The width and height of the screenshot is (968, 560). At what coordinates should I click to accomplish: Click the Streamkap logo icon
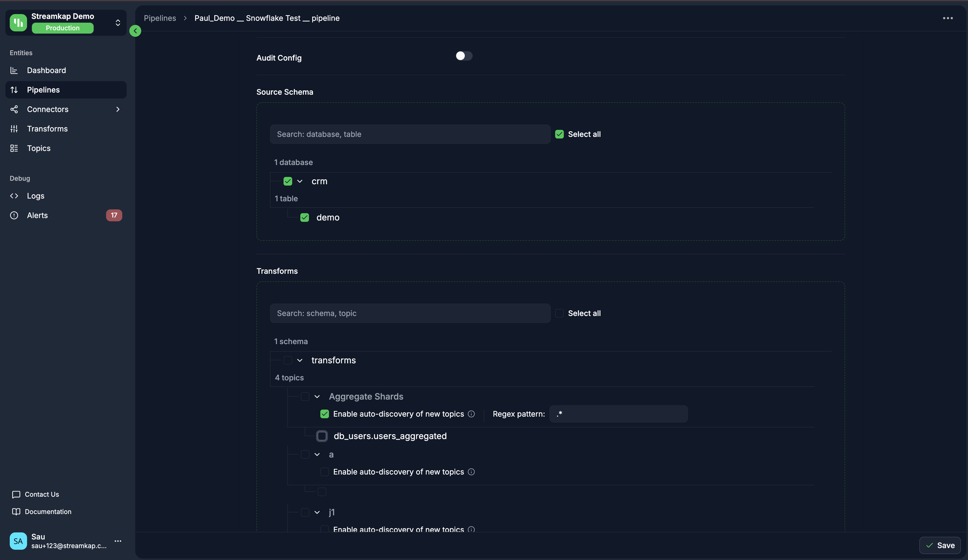pos(18,22)
